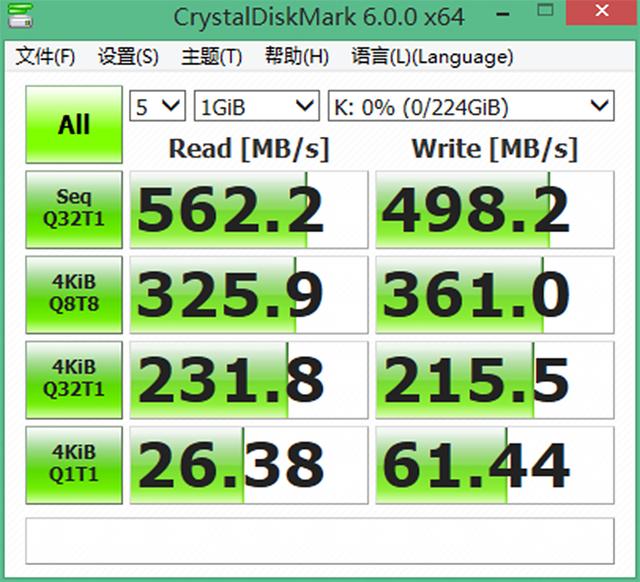Expand the test count dropdown showing 5
Viewport: 640px width, 582px height.
[x=158, y=106]
